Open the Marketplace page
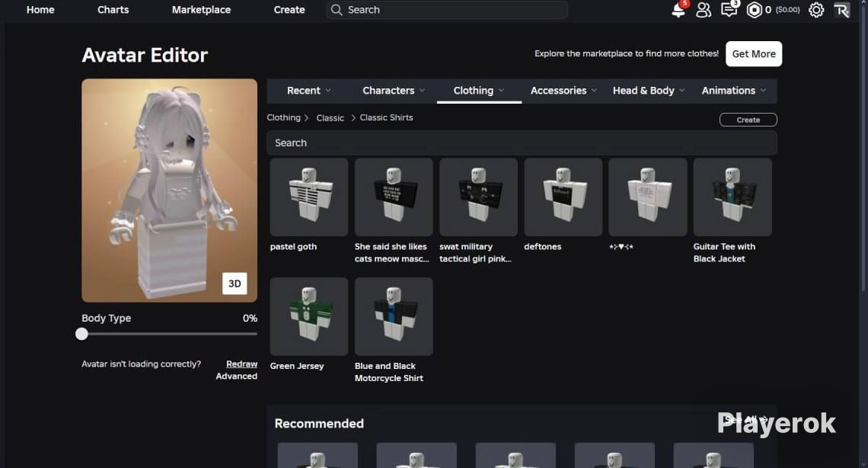The height and width of the screenshot is (468, 868). [201, 10]
